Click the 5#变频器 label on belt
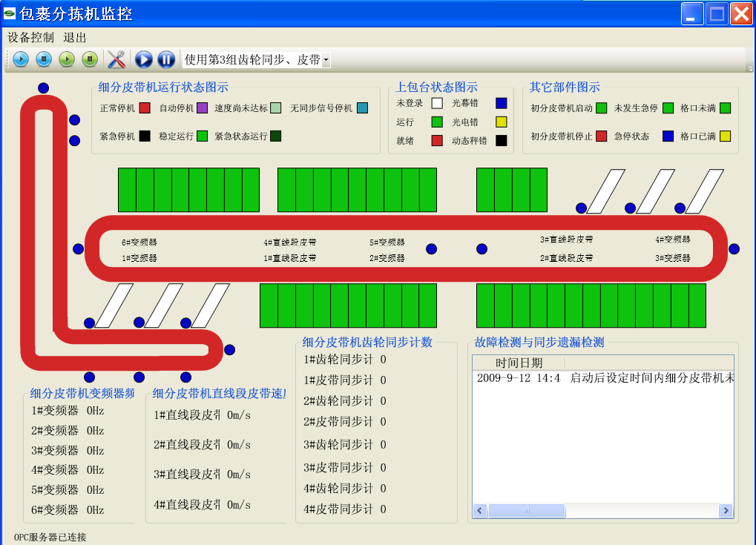Screen dimensions: 756x545 (387, 242)
